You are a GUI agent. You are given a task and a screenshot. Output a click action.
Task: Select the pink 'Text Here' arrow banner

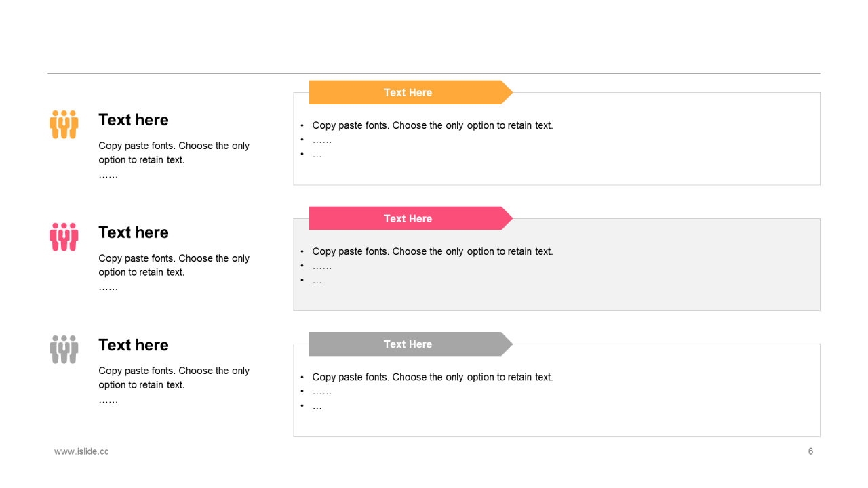408,219
